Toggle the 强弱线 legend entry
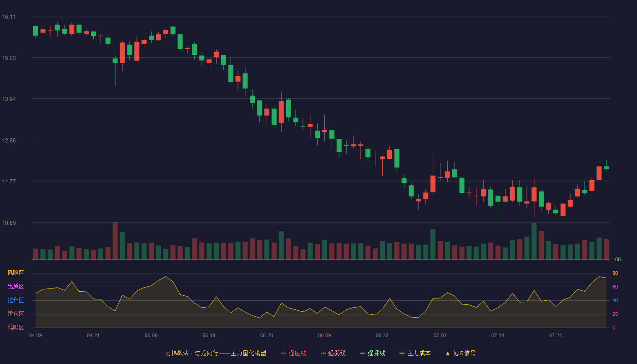 pos(333,353)
